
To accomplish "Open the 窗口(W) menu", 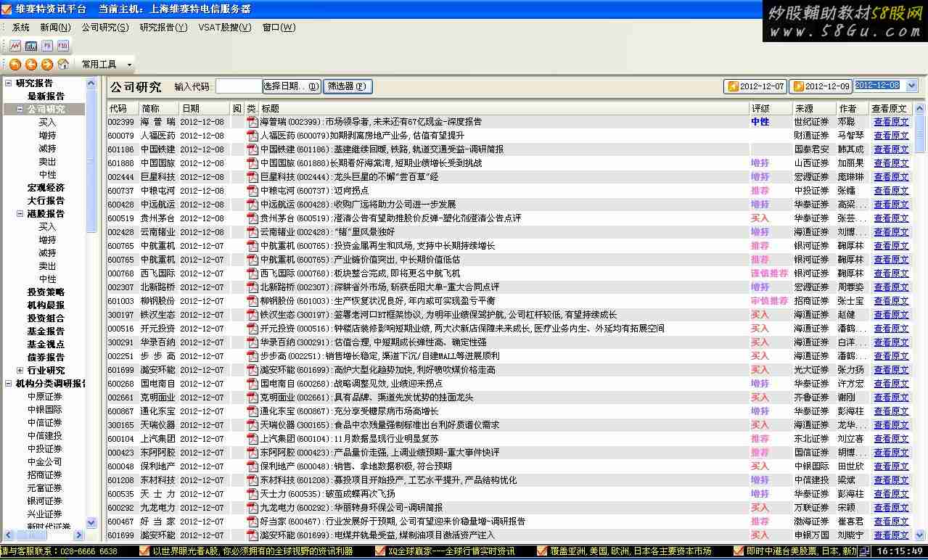I will (x=279, y=28).
